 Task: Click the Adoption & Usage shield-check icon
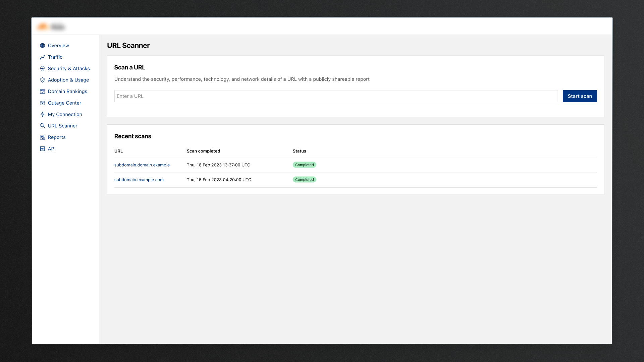click(x=42, y=80)
